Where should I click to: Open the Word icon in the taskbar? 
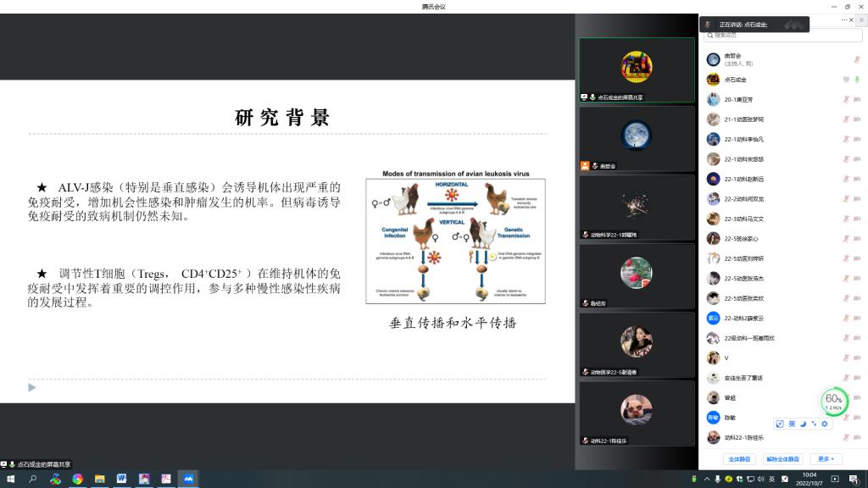pos(121,479)
